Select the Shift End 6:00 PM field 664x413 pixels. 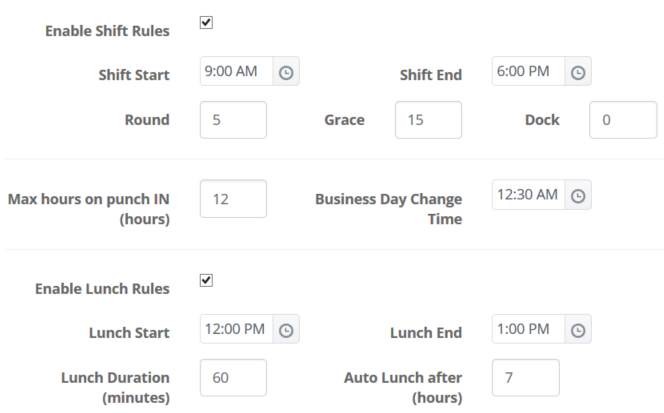coord(528,73)
